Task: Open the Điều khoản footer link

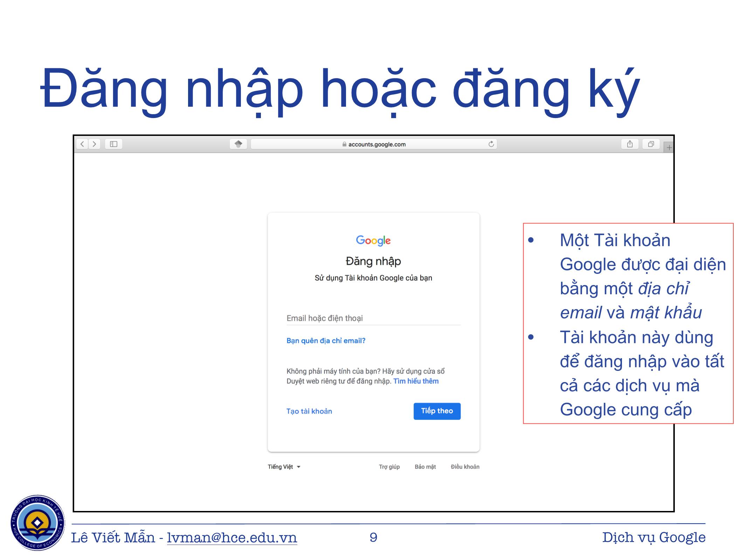Action: coord(465,467)
